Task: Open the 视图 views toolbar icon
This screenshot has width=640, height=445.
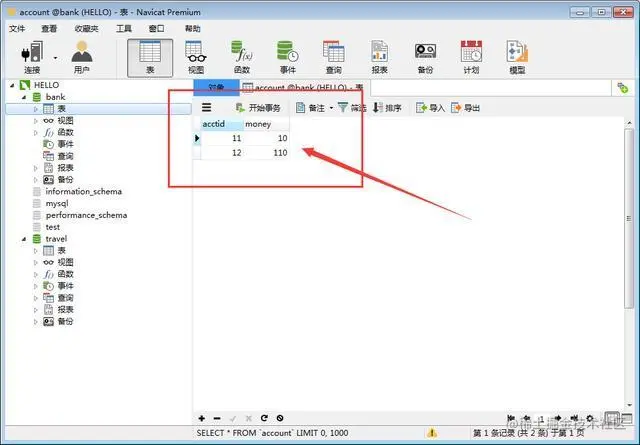Action: [x=196, y=58]
